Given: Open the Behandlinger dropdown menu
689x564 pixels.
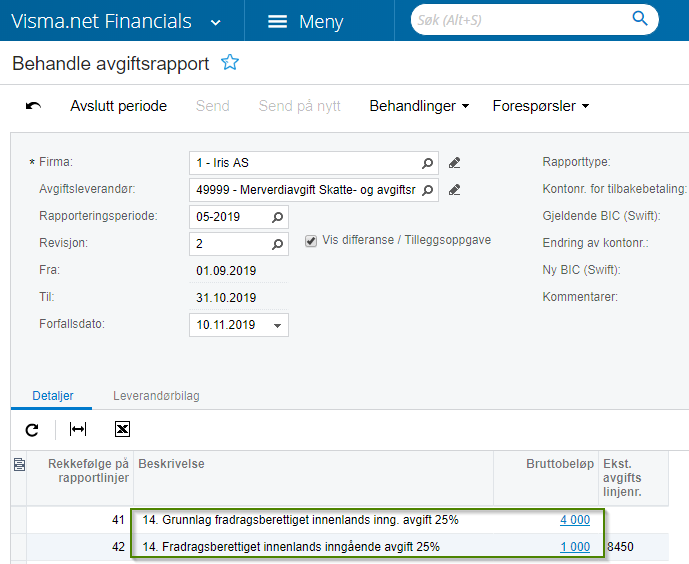Looking at the screenshot, I should point(419,106).
